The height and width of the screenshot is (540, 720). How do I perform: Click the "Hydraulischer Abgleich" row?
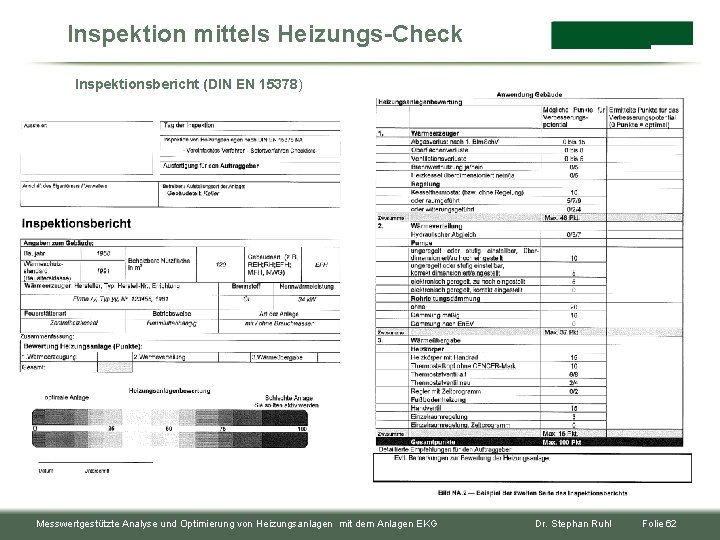pos(529,235)
